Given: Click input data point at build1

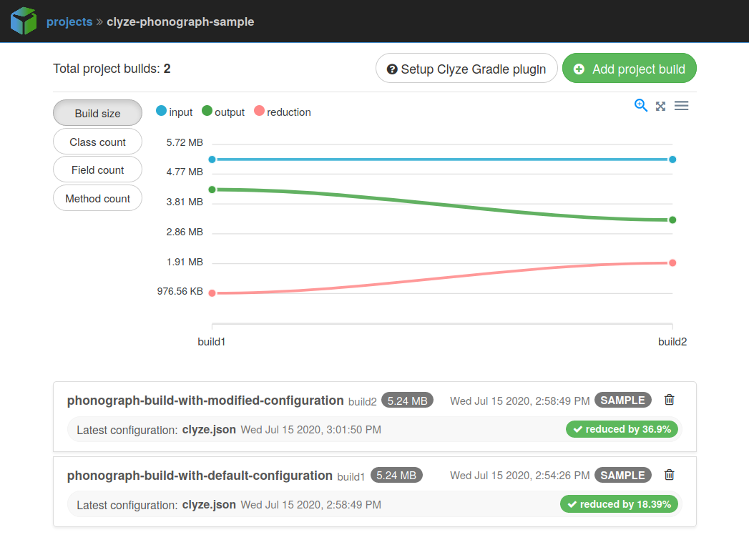Looking at the screenshot, I should [212, 159].
